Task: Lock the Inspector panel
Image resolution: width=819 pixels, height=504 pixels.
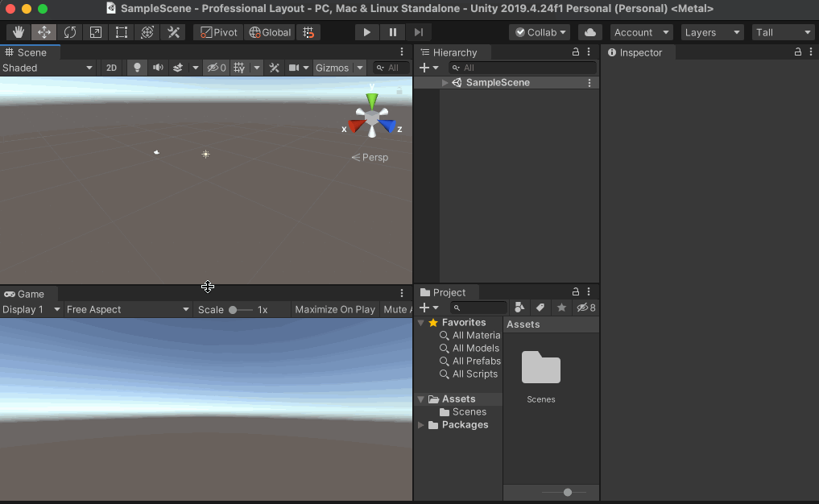Action: pyautogui.click(x=797, y=52)
